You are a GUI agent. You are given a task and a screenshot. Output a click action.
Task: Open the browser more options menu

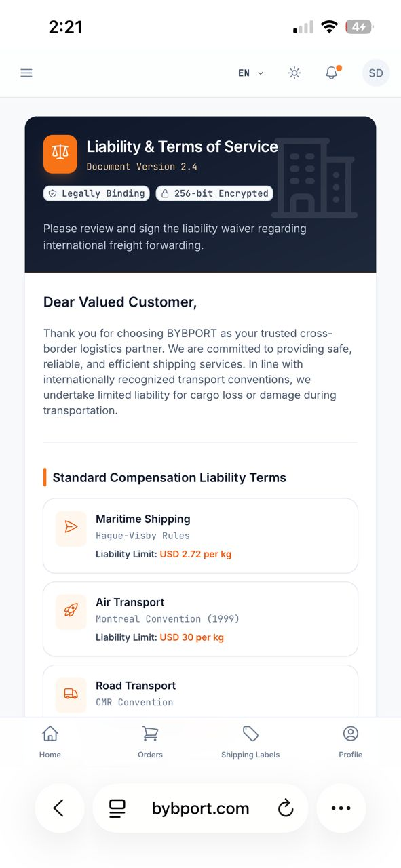point(341,808)
